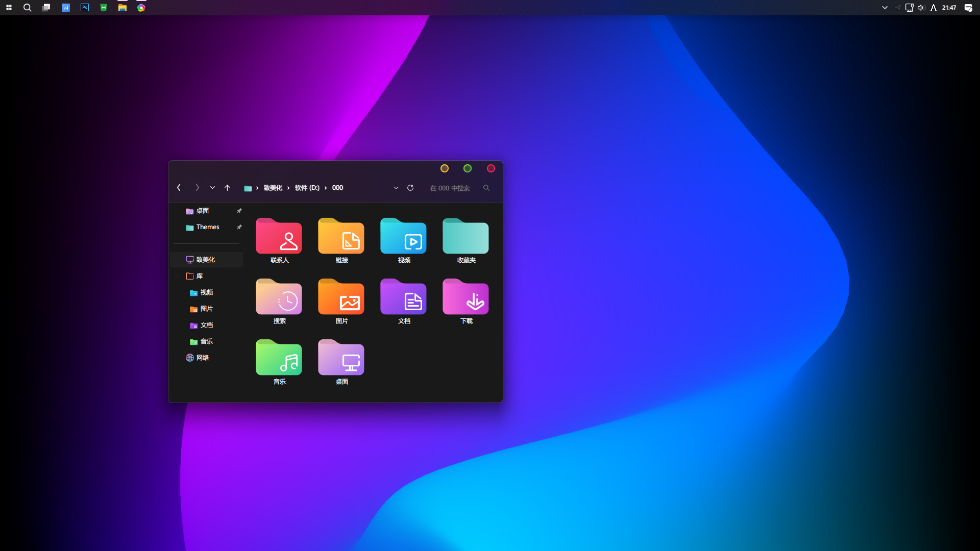The height and width of the screenshot is (551, 980).
Task: Go back with the back arrow
Action: coord(179,188)
